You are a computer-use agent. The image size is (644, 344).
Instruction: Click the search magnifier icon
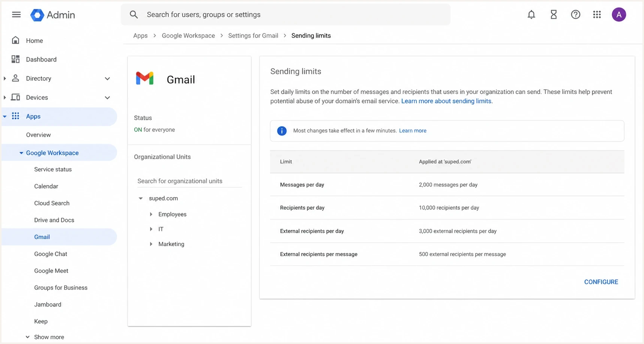point(134,15)
